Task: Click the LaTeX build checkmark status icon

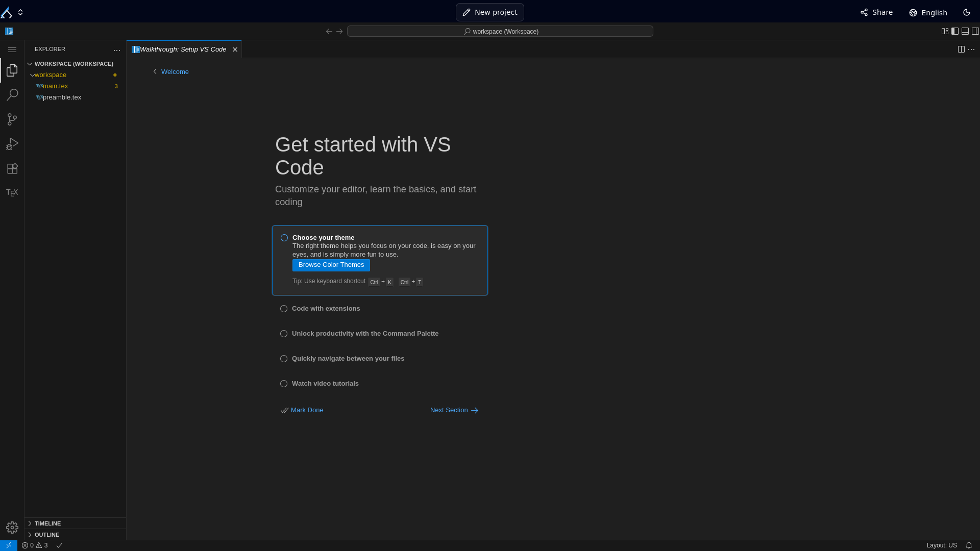Action: (59, 545)
